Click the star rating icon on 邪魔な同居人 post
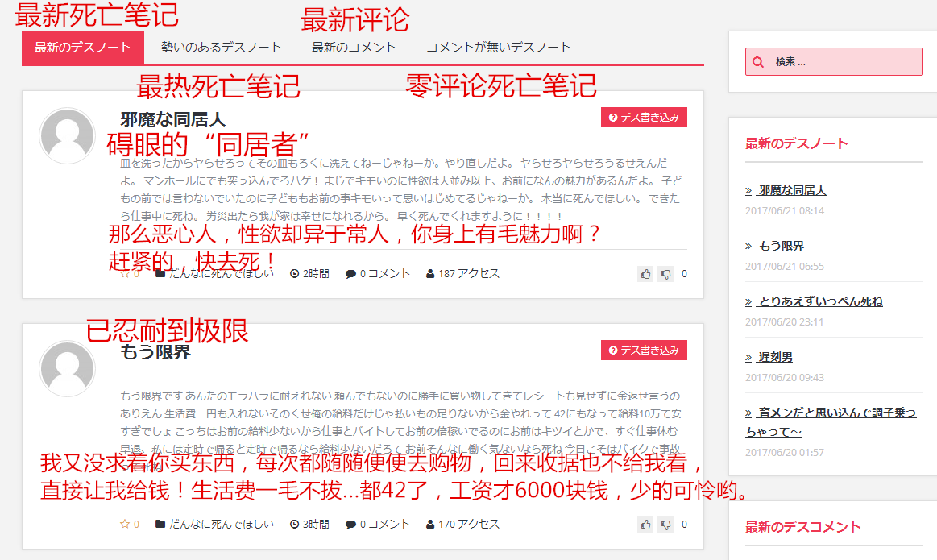The width and height of the screenshot is (937, 560). tap(124, 273)
